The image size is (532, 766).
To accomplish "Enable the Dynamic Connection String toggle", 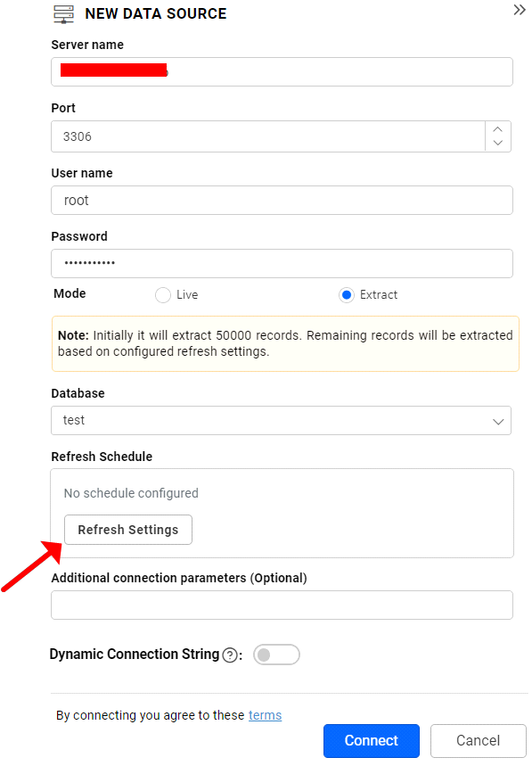I will click(276, 654).
